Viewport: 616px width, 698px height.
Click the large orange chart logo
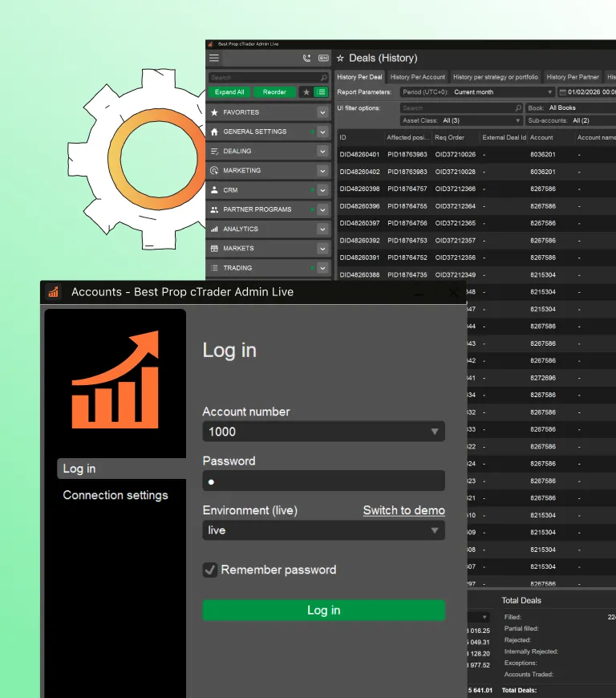pos(115,379)
